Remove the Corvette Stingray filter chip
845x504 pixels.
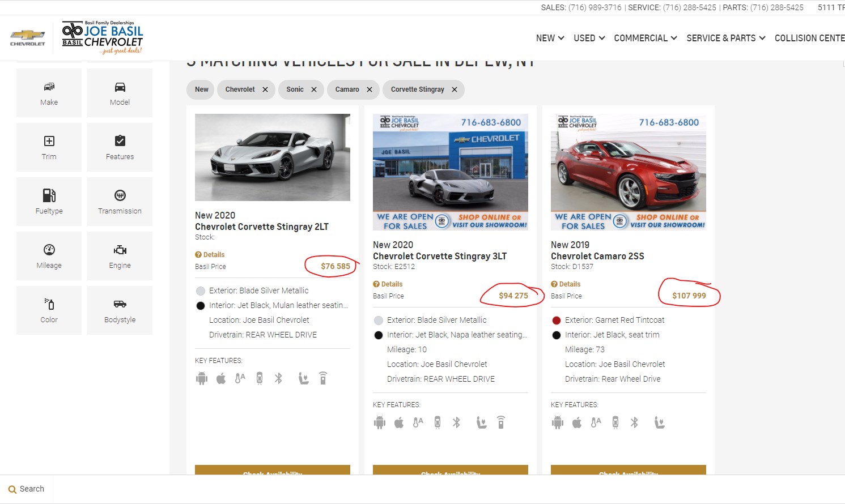coord(454,89)
